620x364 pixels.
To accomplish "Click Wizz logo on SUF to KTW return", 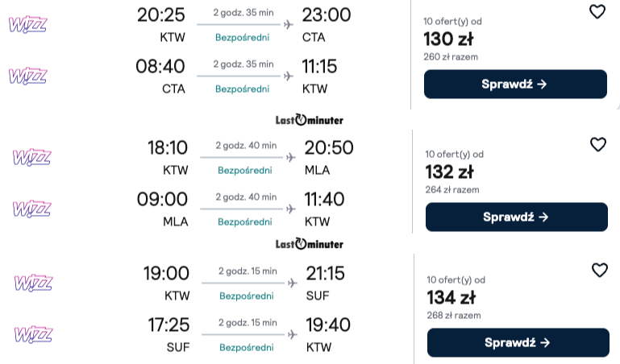I will (33, 334).
